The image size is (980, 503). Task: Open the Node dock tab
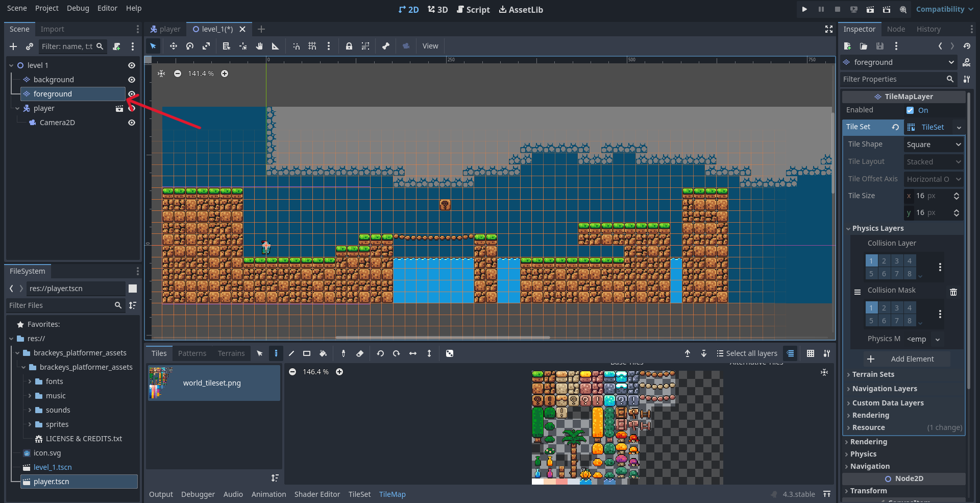896,29
